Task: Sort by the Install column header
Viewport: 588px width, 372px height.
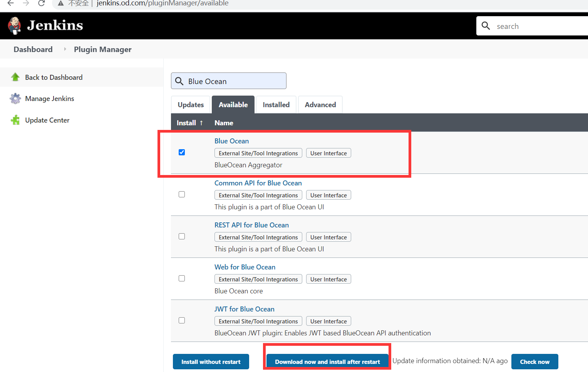Action: click(x=186, y=123)
